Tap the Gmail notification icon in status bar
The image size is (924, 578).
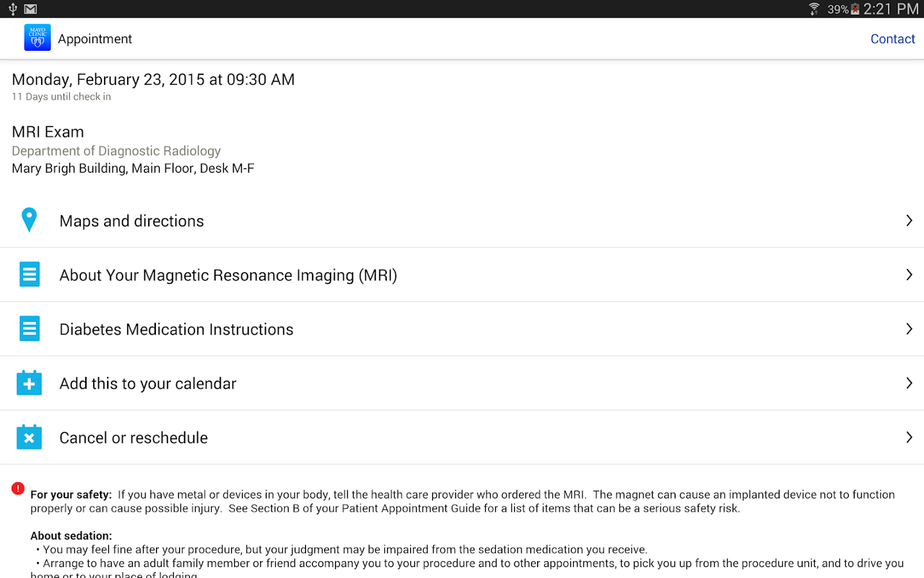(x=30, y=9)
